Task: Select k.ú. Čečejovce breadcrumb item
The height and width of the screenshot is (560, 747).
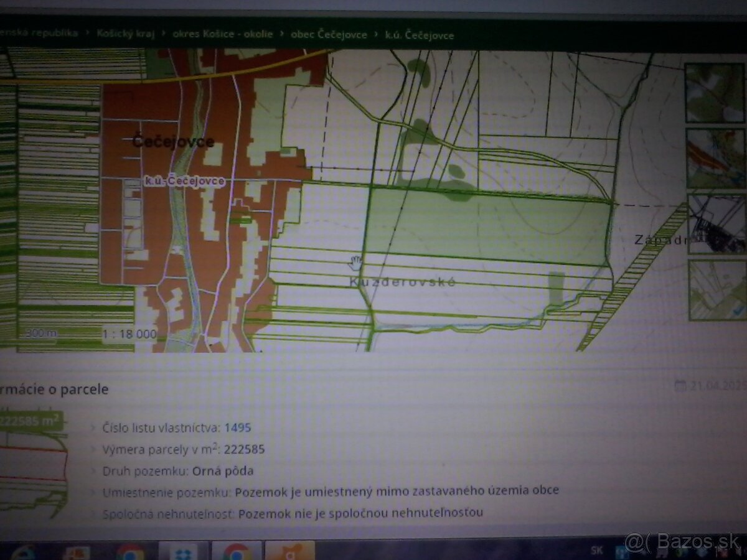Action: click(x=419, y=35)
